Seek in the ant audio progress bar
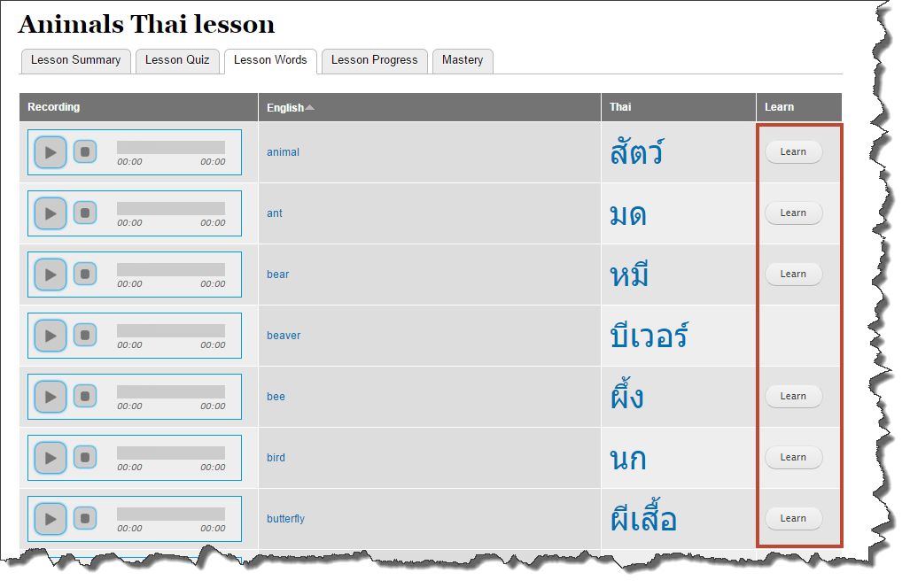 [171, 208]
